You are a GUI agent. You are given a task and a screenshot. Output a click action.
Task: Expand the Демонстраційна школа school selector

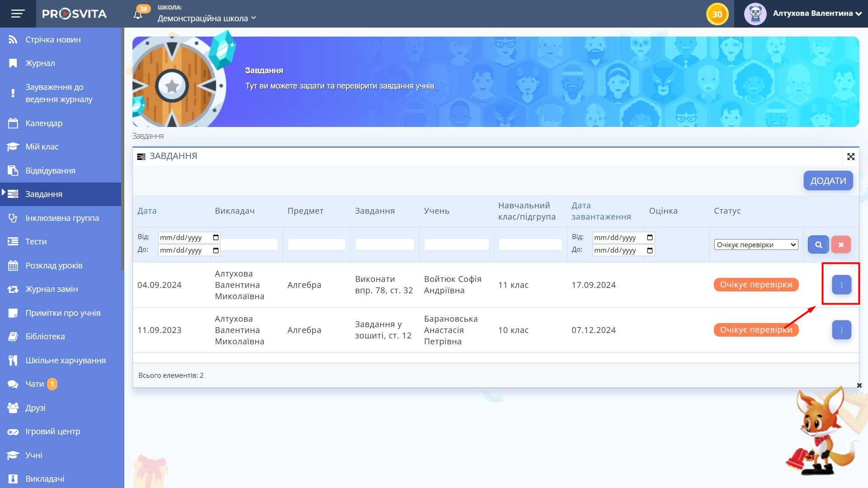pyautogui.click(x=207, y=18)
